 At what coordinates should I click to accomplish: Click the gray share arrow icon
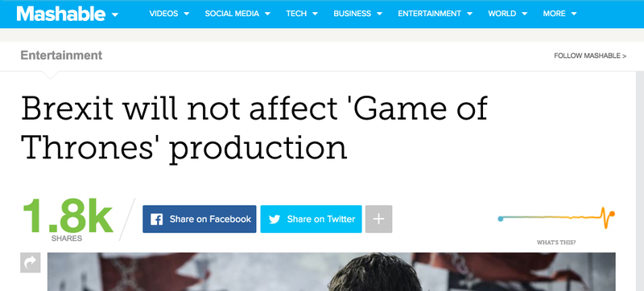(x=31, y=263)
